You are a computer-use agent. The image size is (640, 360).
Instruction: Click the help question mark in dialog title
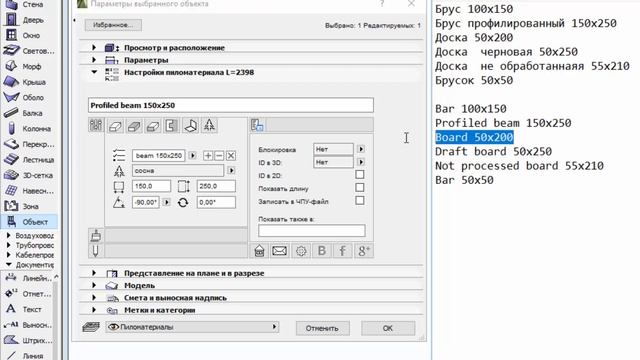coord(382,4)
